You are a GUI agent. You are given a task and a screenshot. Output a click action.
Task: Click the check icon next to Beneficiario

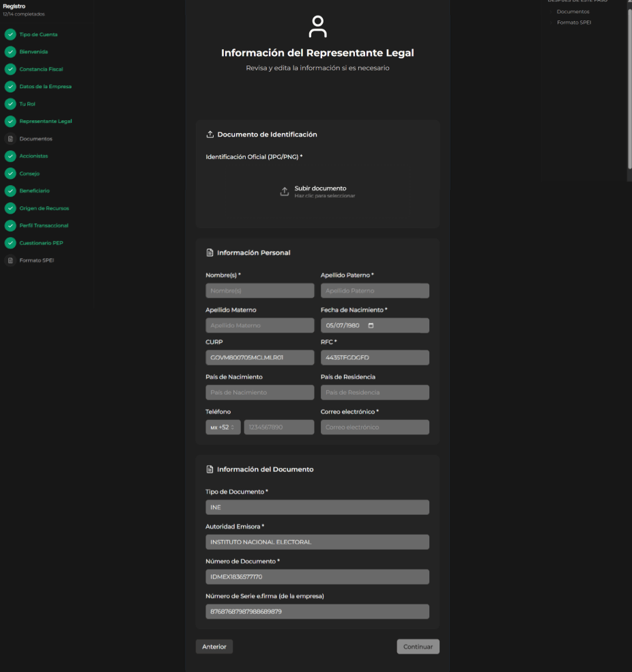click(x=10, y=191)
